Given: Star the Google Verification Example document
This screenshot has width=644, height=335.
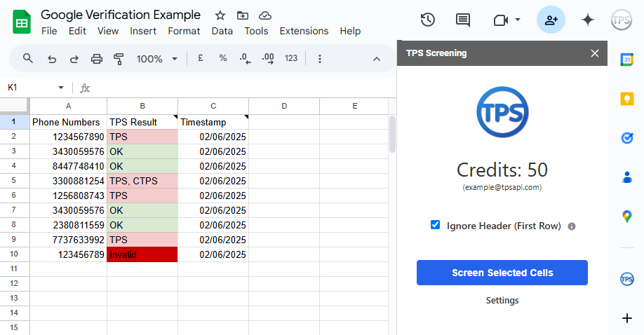Looking at the screenshot, I should 220,15.
